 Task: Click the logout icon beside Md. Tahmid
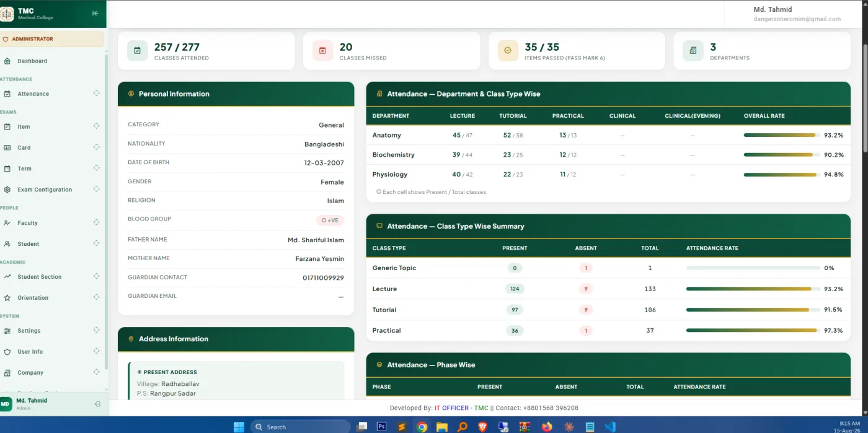(x=97, y=404)
